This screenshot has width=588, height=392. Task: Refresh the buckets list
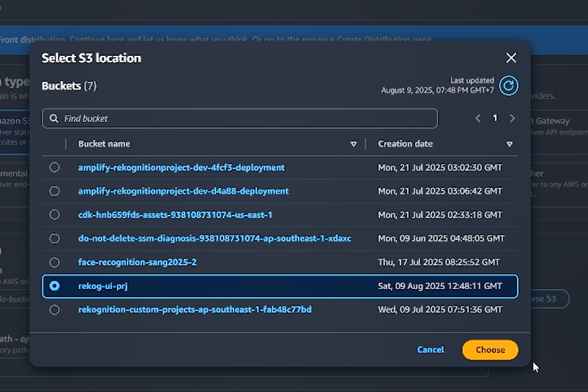509,86
